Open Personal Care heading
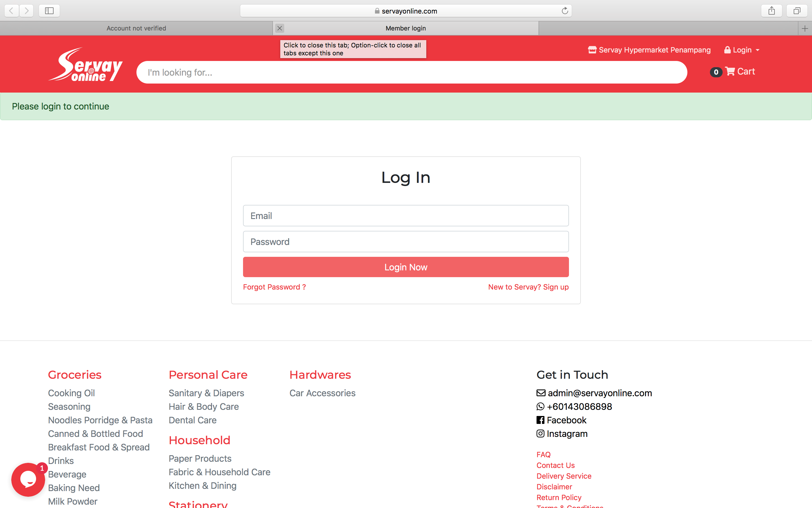This screenshot has width=812, height=508. pos(208,375)
